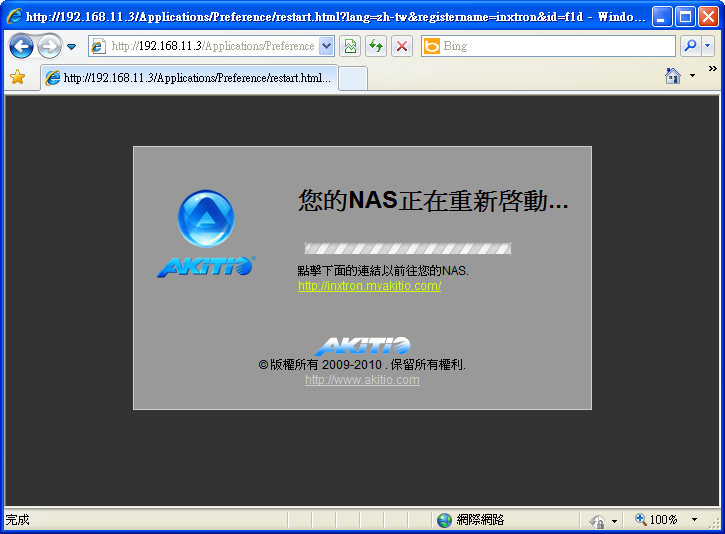Screen dimensions: 725x534
Task: Open Favorites Center with the star icon
Action: (17, 77)
